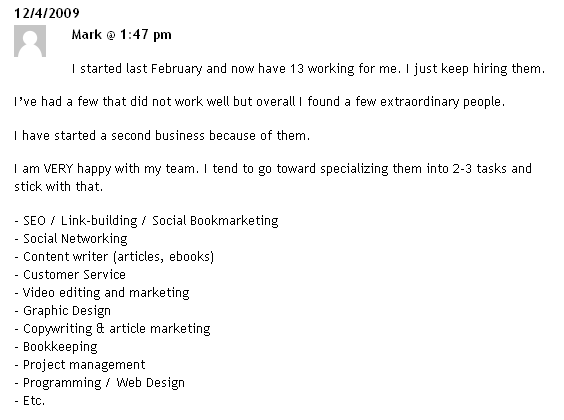Click the Project management list item
Viewport: 564px width, 420px height.
(80, 365)
